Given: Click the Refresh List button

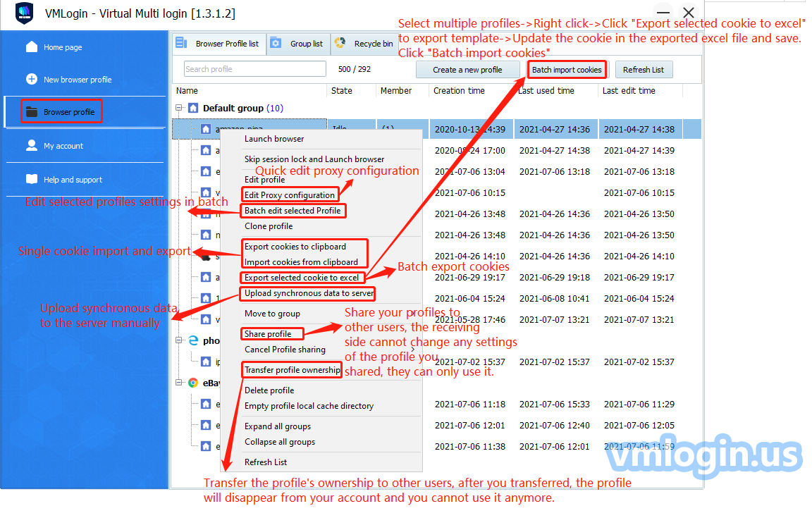Looking at the screenshot, I should click(x=644, y=70).
